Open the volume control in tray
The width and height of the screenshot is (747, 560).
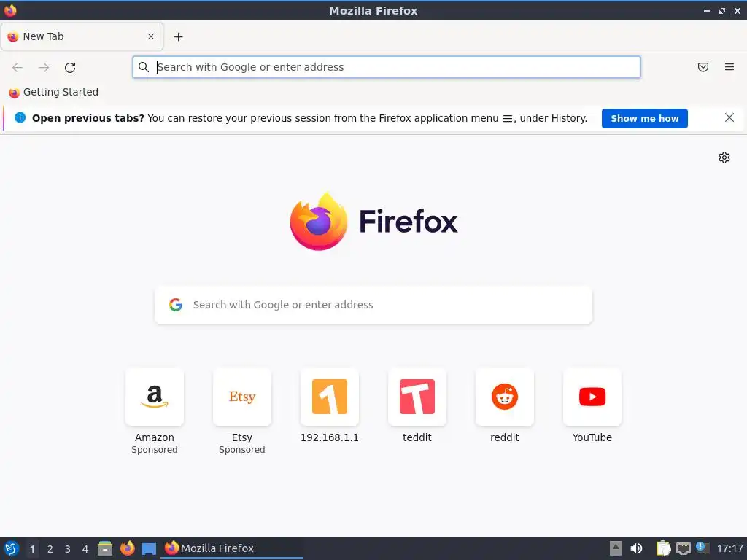click(636, 548)
